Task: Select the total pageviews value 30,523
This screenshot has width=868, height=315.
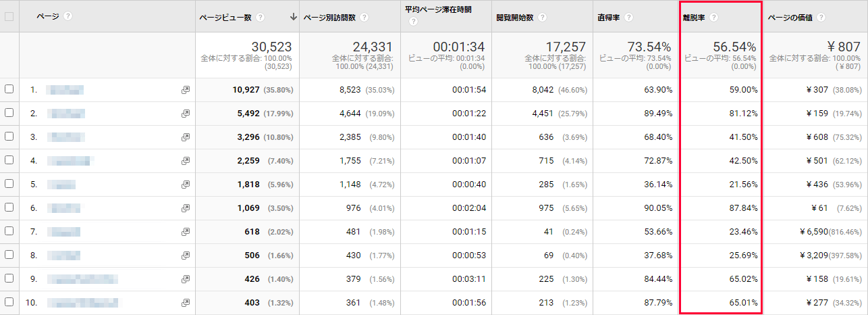Action: (x=271, y=47)
